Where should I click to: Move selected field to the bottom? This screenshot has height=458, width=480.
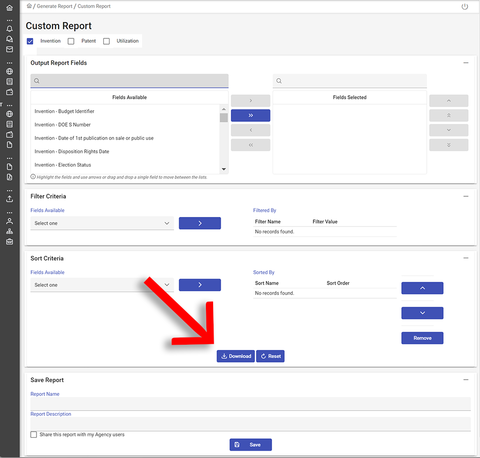[449, 145]
